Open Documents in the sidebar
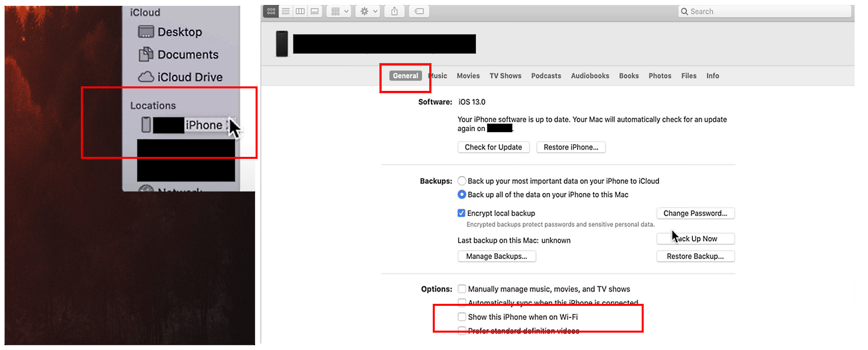Image resolution: width=868 pixels, height=350 pixels. pos(179,55)
